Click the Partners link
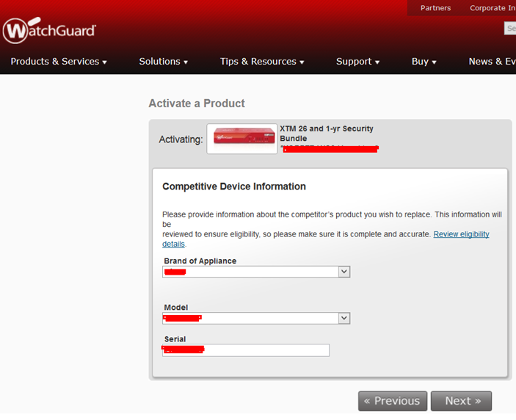Screen dimensions: 516x420 (435, 8)
